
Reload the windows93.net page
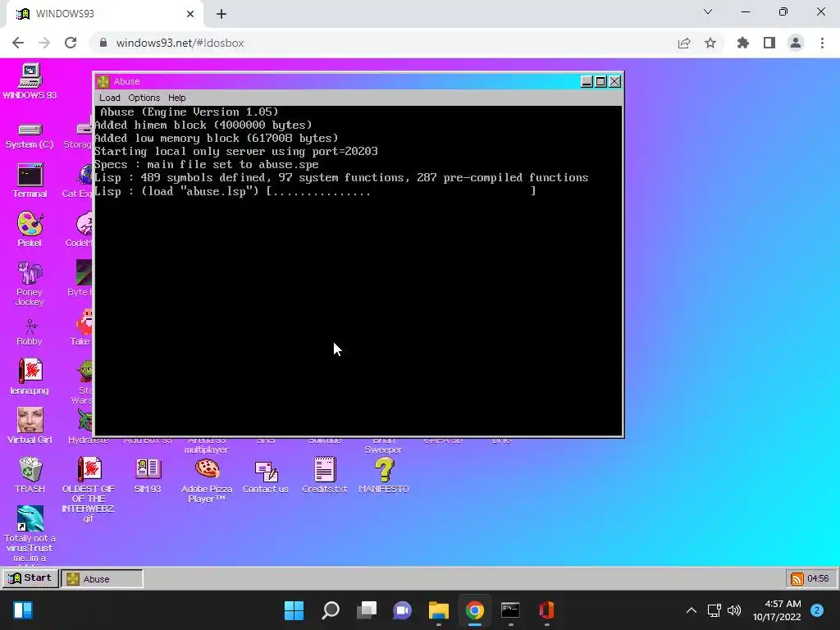click(x=71, y=43)
